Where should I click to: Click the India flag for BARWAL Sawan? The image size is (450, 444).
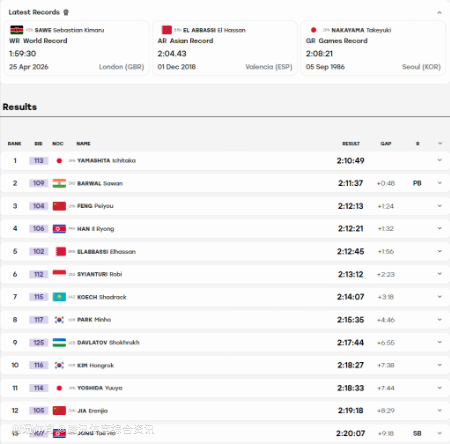[x=59, y=183]
